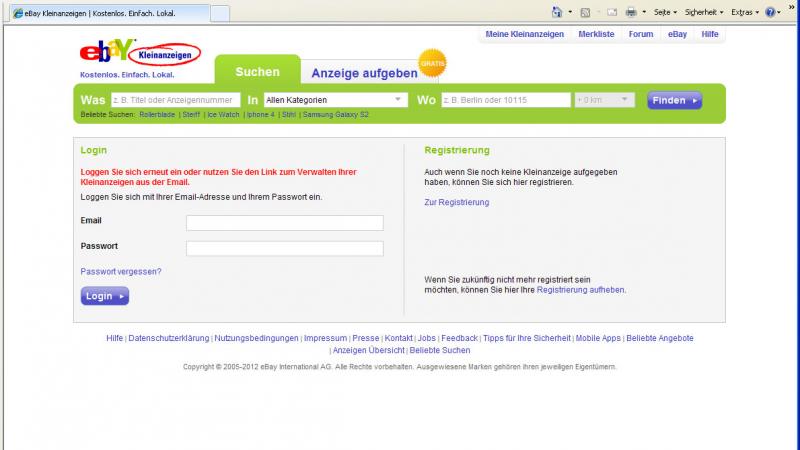The image size is (800, 450).
Task: Switch to the Anzeige aufgeben tab
Action: 364,73
